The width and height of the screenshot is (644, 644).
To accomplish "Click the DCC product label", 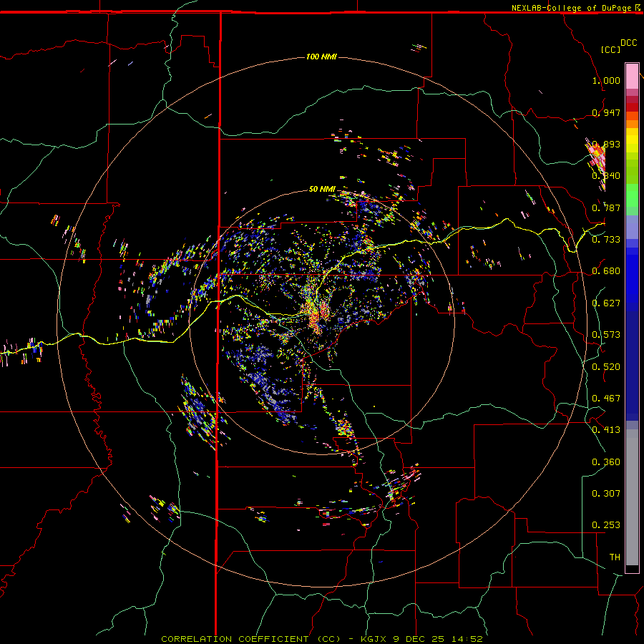I will click(x=628, y=43).
